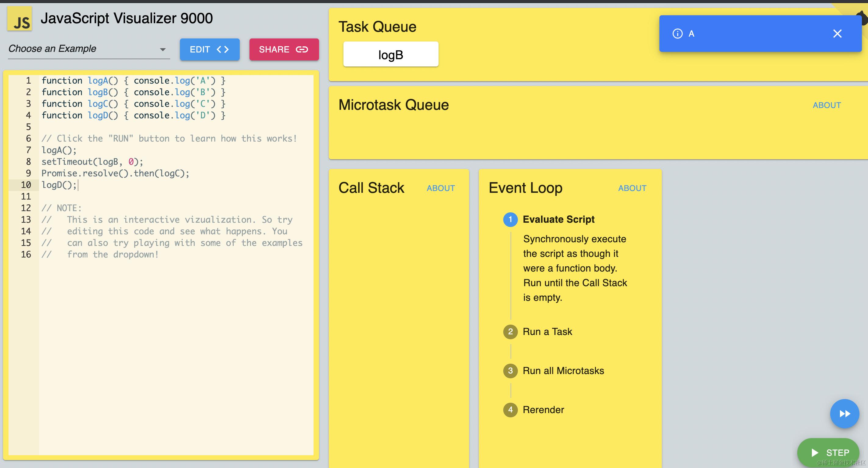Select step 1 Evaluate Script circle
The height and width of the screenshot is (468, 868).
510,219
